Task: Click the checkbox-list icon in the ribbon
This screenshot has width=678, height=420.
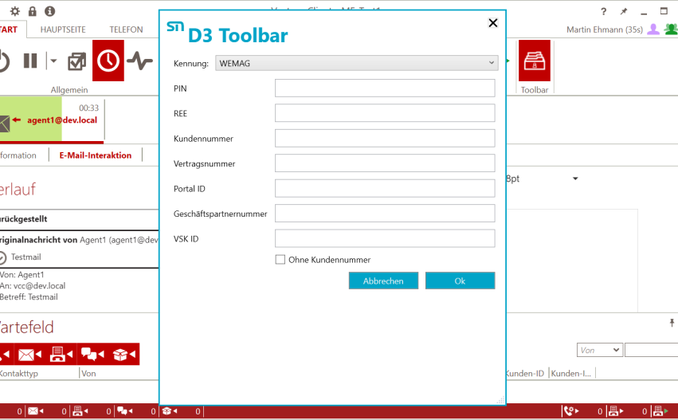Action: (76, 62)
